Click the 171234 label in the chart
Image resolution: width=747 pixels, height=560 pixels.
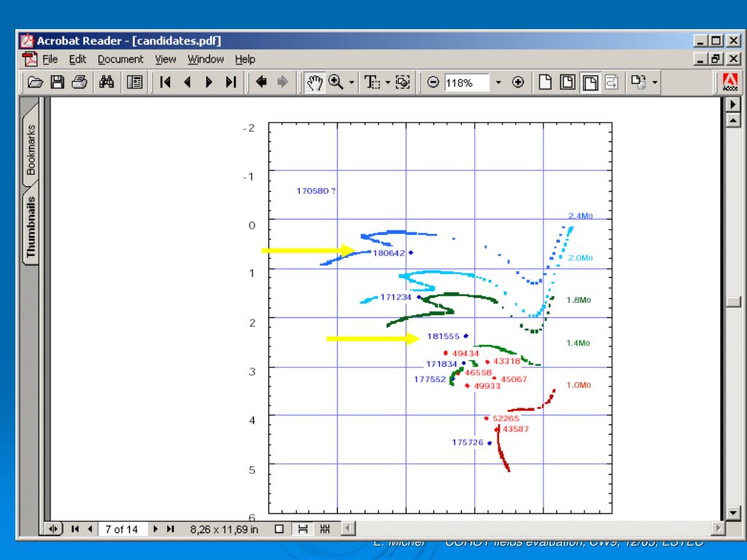point(395,297)
